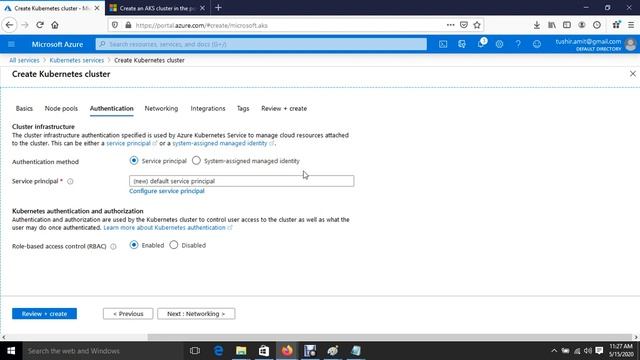The height and width of the screenshot is (360, 640).
Task: Switch to the Node pools tab
Action: pyautogui.click(x=61, y=109)
